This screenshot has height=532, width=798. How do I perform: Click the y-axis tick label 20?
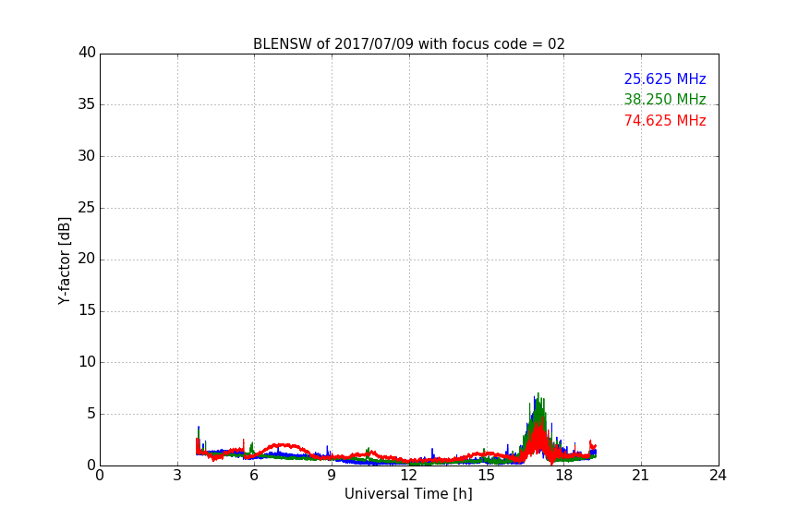tap(87, 259)
